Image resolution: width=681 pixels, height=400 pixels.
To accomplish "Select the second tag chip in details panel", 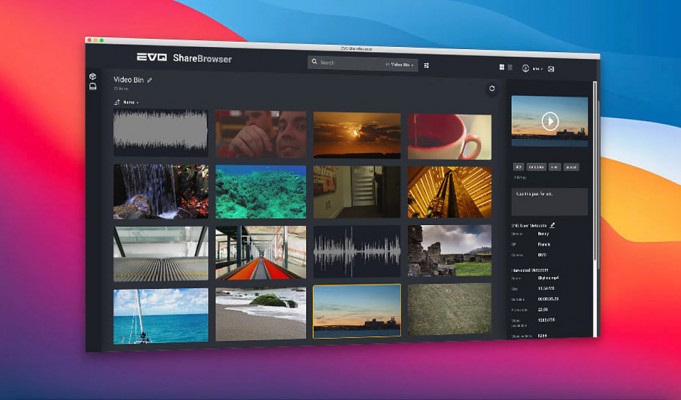I will coord(536,167).
